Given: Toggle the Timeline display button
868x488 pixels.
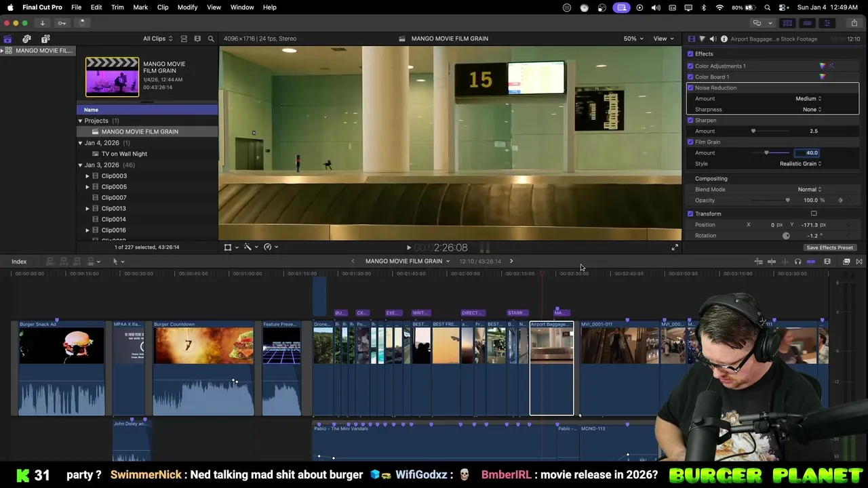Looking at the screenshot, I should tap(807, 23).
